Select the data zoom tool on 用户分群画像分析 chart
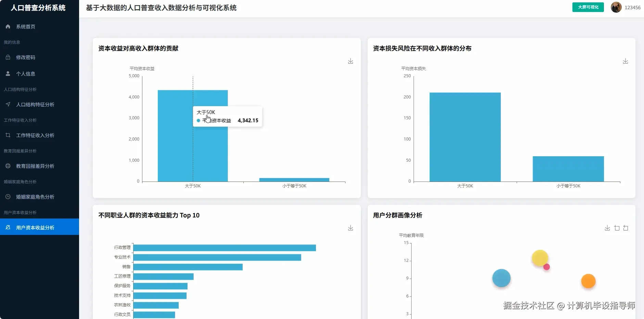The height and width of the screenshot is (319, 644). click(x=617, y=228)
